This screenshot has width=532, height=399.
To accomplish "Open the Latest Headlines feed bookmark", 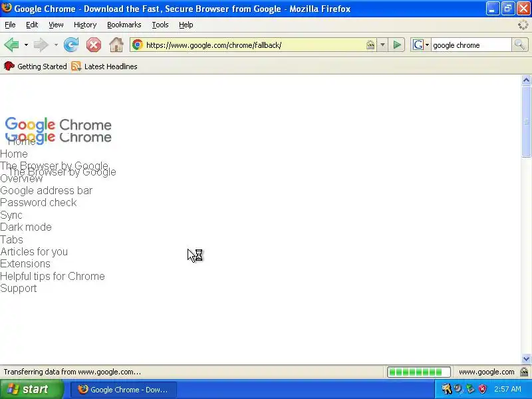I will tap(104, 66).
